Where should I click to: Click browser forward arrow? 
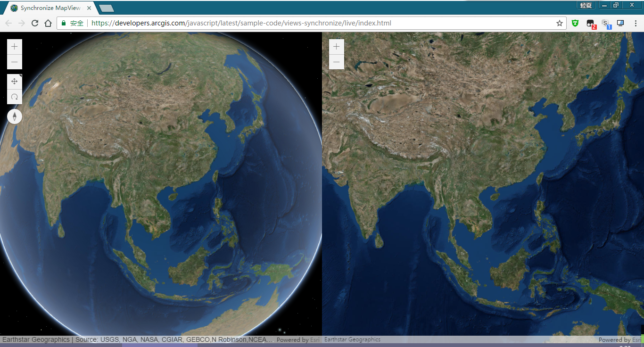[22, 23]
